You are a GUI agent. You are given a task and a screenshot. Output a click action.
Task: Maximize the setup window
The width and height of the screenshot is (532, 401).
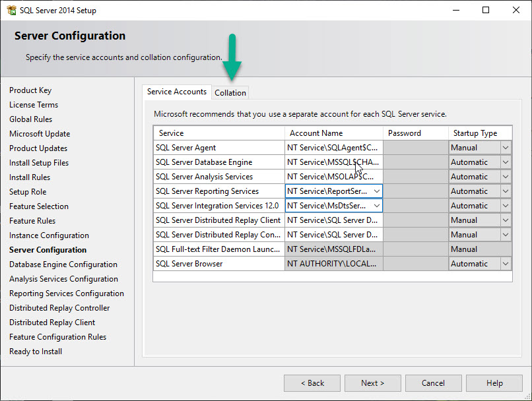(486, 10)
